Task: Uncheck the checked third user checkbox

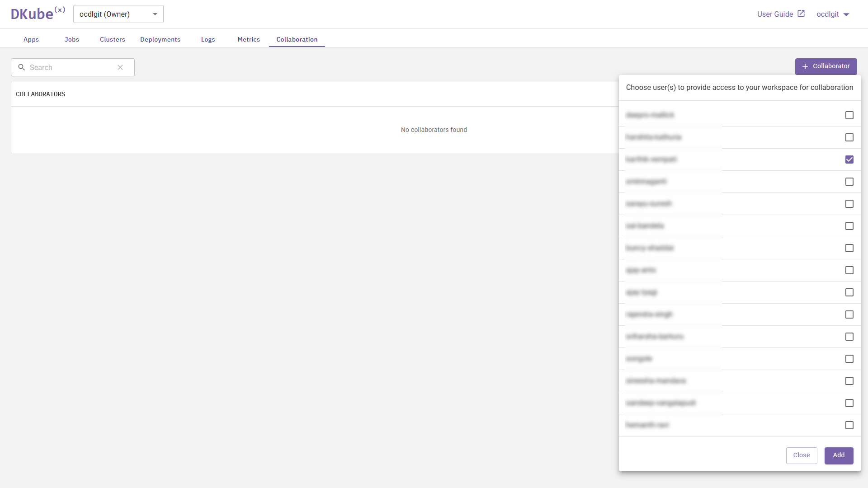Action: (x=849, y=160)
